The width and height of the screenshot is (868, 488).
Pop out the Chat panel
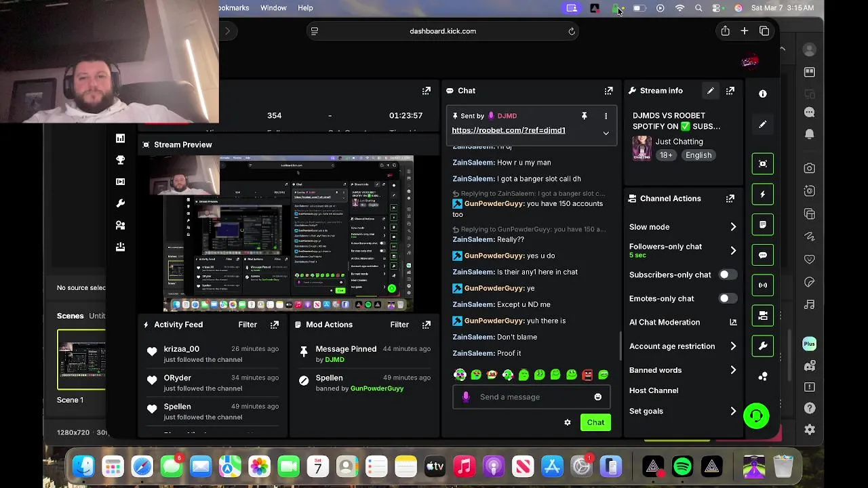(608, 91)
